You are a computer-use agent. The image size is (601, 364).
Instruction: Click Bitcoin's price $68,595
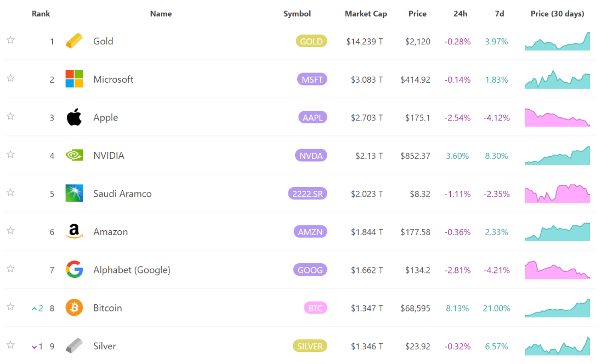[x=416, y=308]
